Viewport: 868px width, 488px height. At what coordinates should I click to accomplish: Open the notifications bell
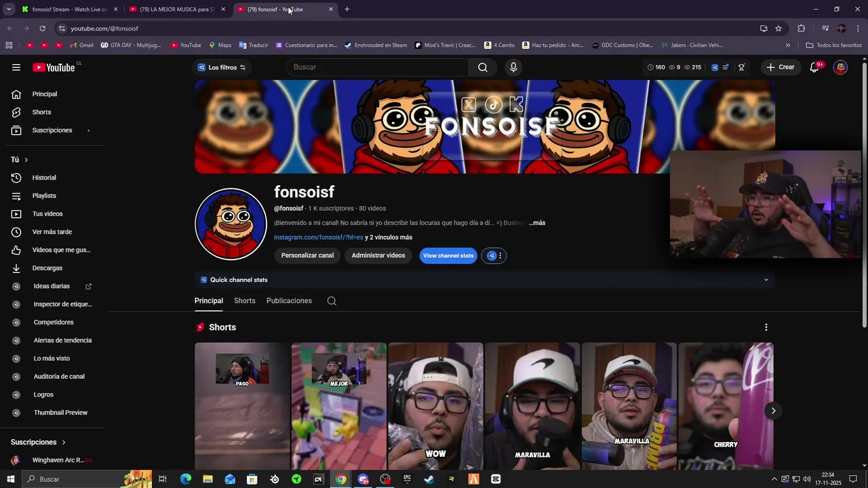(x=815, y=67)
